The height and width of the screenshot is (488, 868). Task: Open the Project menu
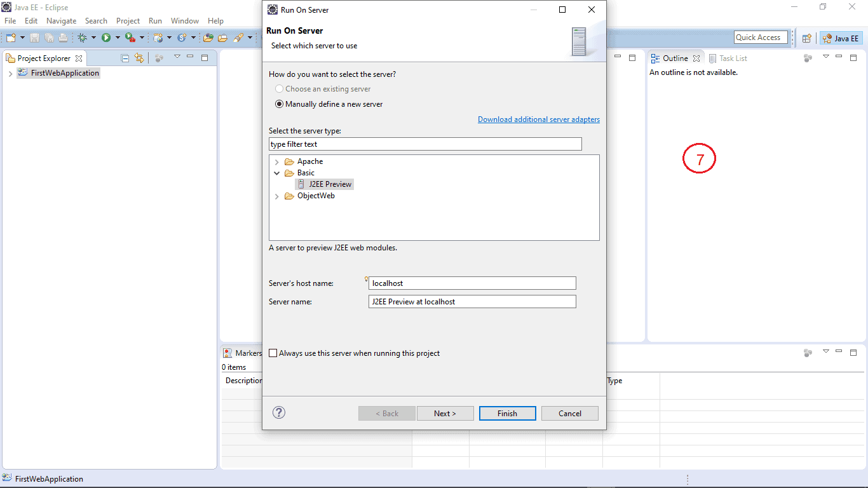[x=128, y=21]
